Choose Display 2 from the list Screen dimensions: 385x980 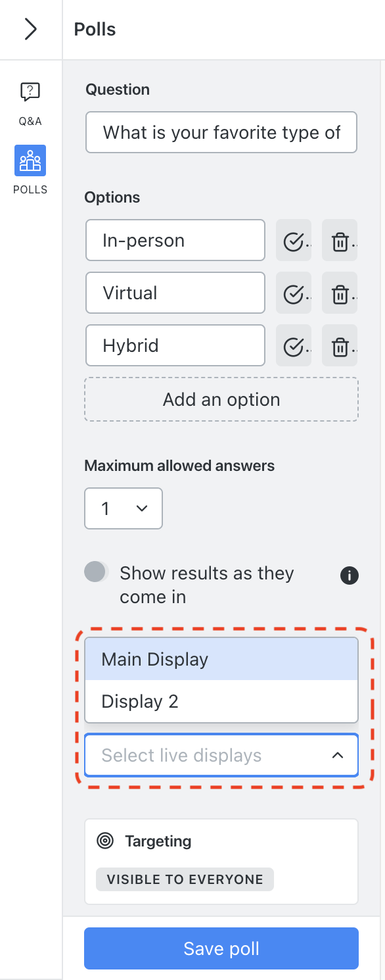(x=221, y=701)
